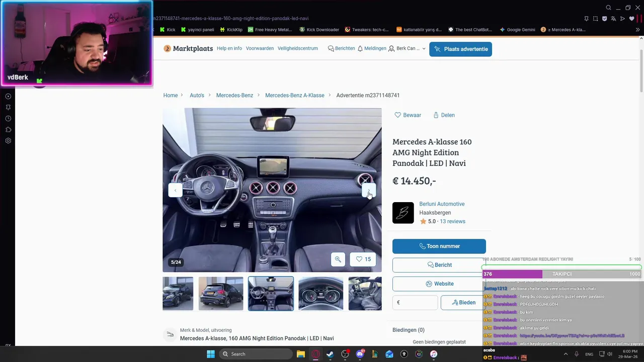Open Veiligheidscentrum menu item
Screen dimensions: 644x362
tap(298, 48)
